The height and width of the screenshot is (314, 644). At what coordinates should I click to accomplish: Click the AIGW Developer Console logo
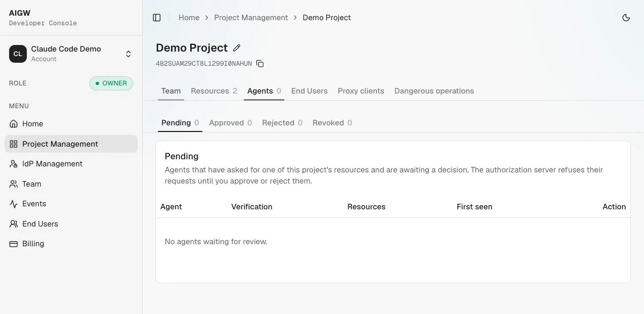(43, 18)
